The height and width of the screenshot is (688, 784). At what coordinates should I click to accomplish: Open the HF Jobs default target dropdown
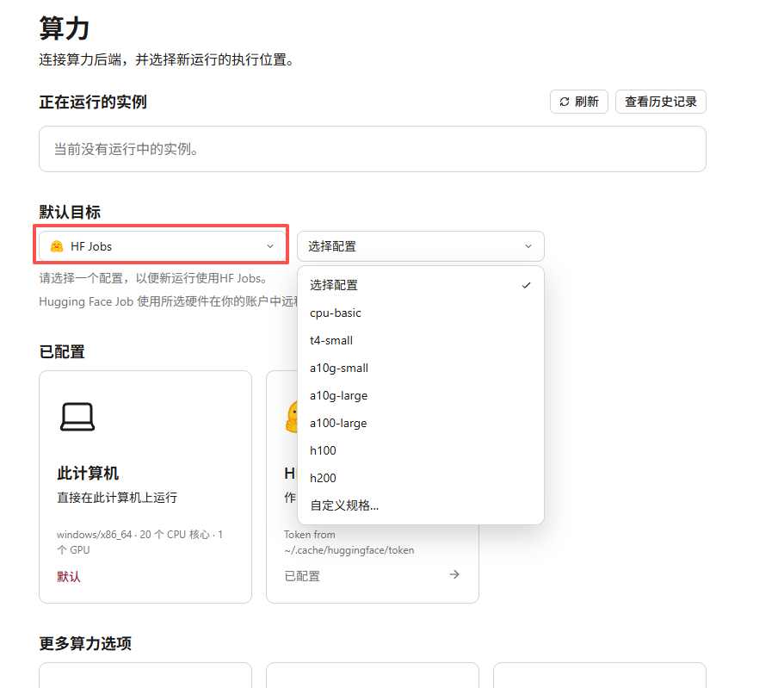coord(163,246)
